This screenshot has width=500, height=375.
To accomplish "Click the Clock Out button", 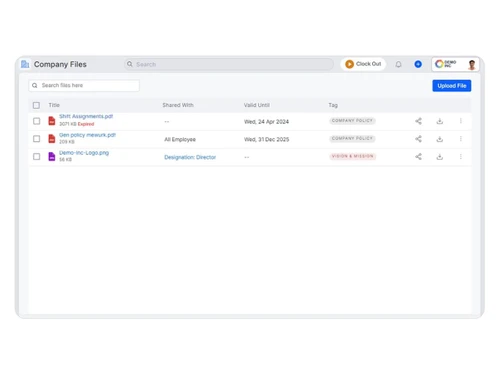I will point(363,64).
